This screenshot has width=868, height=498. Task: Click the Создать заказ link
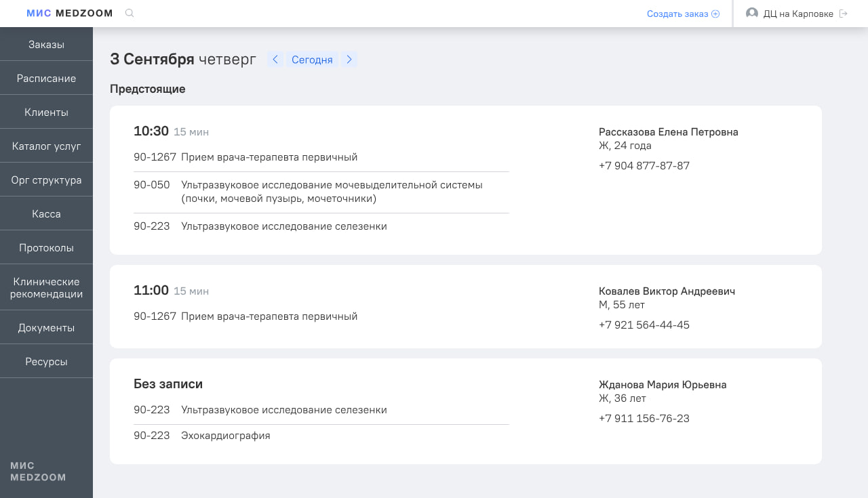(677, 13)
